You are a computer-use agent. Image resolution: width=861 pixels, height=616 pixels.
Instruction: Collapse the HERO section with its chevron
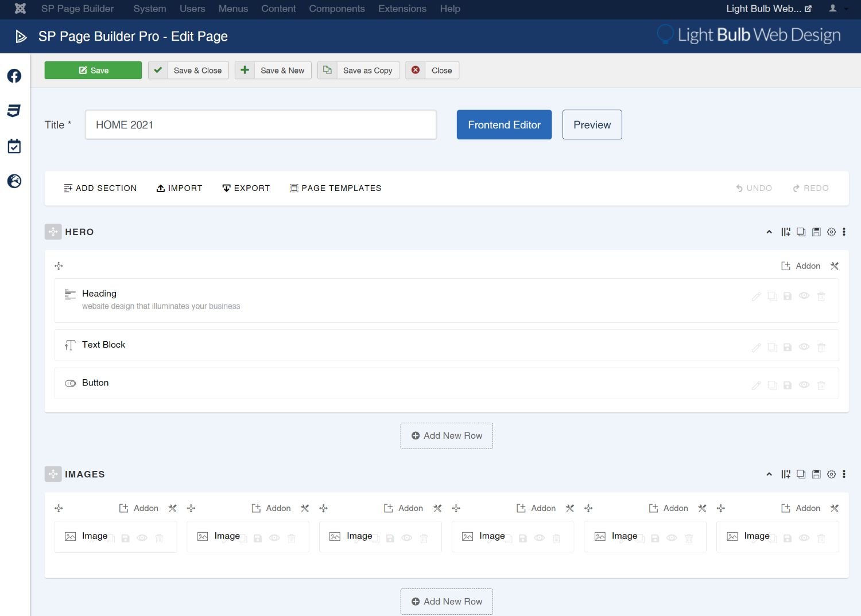[769, 232]
